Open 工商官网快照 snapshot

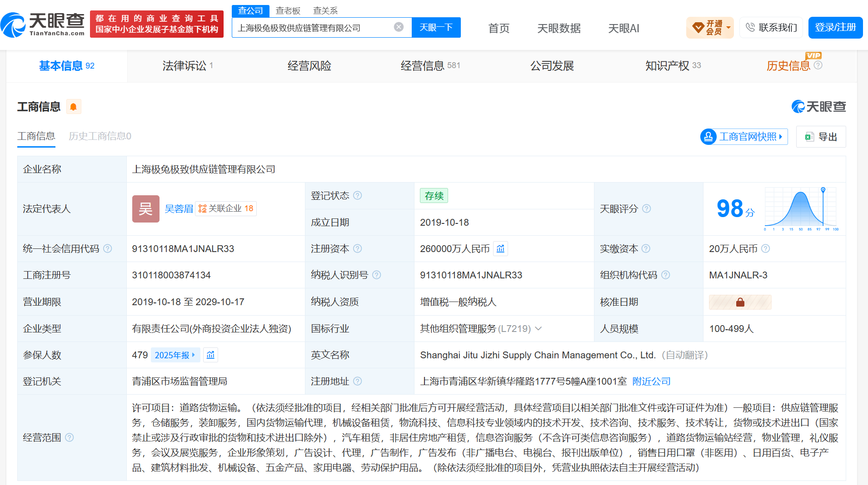coord(744,137)
